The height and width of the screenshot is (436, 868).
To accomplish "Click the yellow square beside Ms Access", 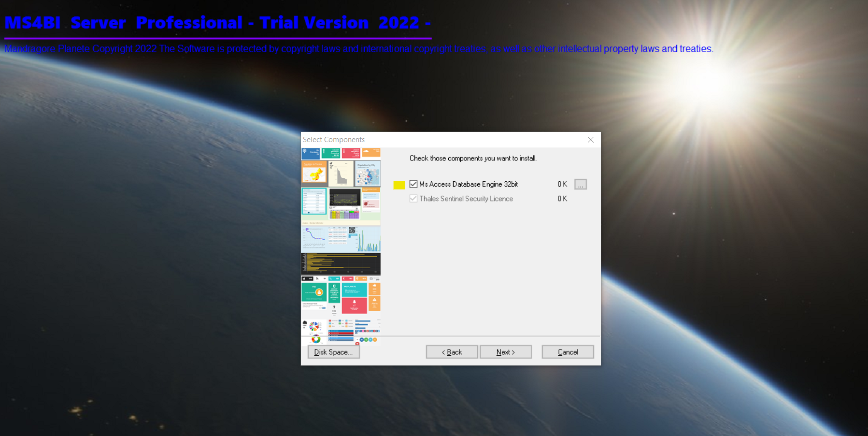I will (x=399, y=185).
